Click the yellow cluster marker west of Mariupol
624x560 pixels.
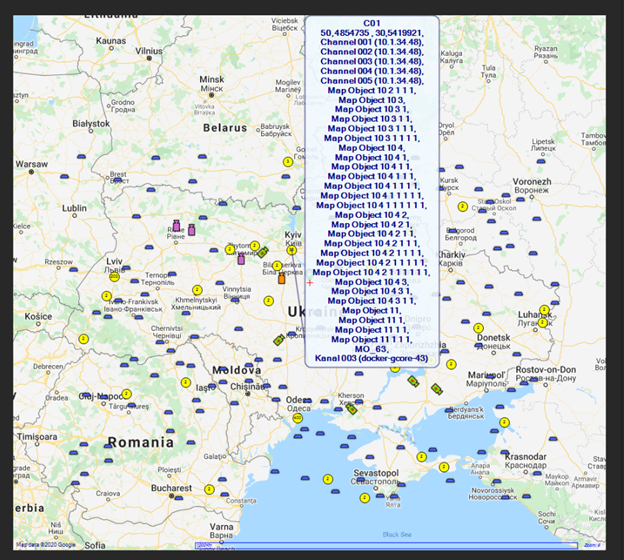[451, 364]
